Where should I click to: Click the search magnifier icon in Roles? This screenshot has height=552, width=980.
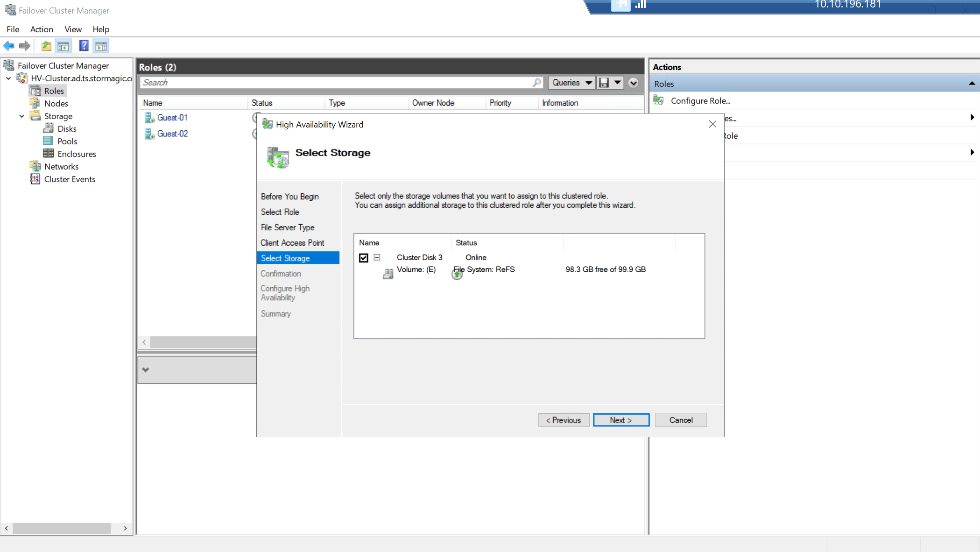click(537, 83)
